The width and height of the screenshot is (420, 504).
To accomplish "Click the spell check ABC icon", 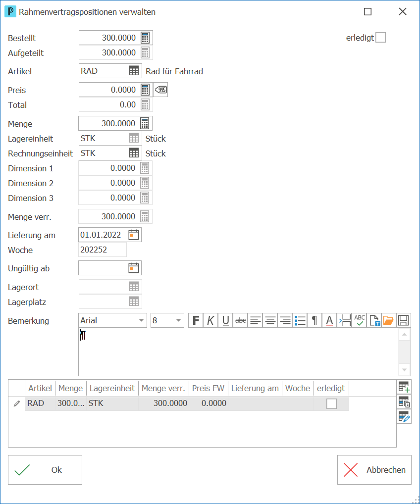I will 360,320.
